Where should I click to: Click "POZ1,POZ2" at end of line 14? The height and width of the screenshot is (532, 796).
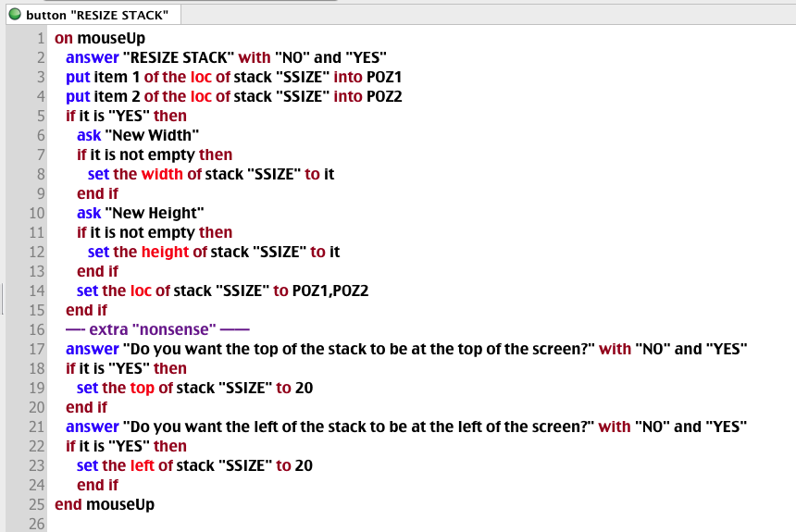point(330,291)
